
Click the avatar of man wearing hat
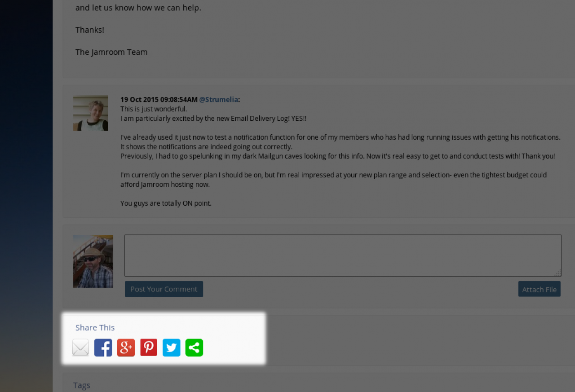click(93, 261)
